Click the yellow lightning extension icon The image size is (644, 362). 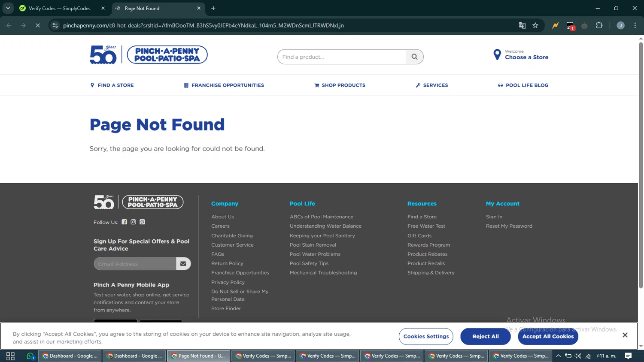[556, 25]
